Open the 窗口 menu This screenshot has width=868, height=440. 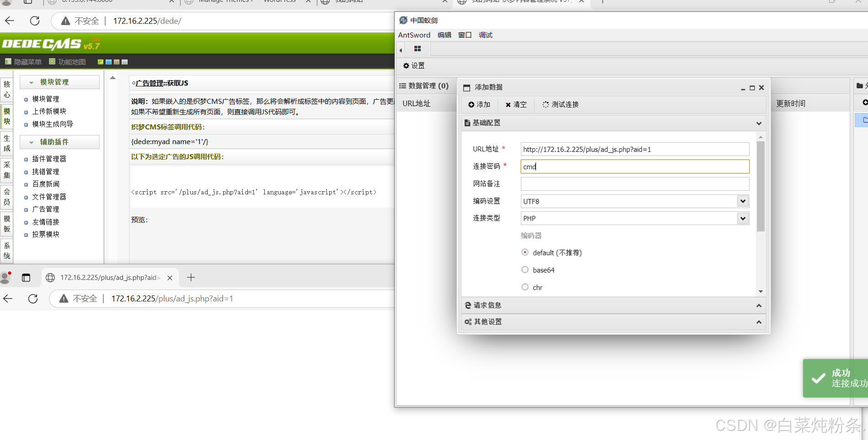click(465, 35)
